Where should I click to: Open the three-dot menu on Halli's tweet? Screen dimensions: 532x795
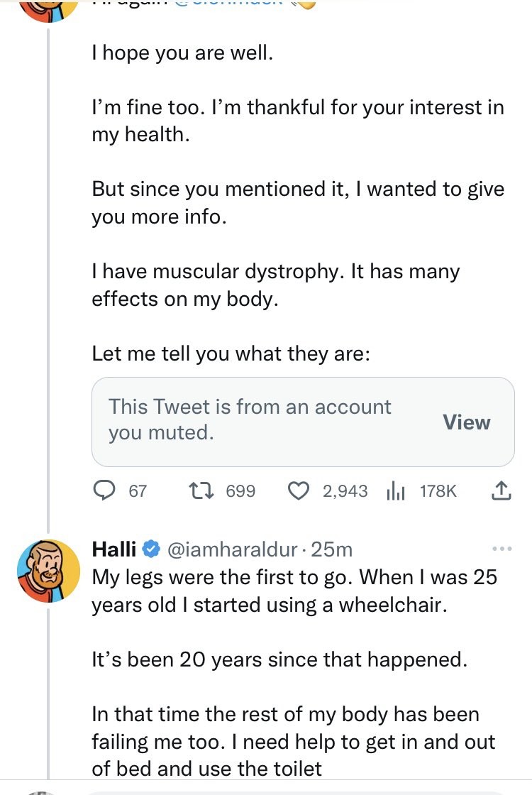pos(501,549)
